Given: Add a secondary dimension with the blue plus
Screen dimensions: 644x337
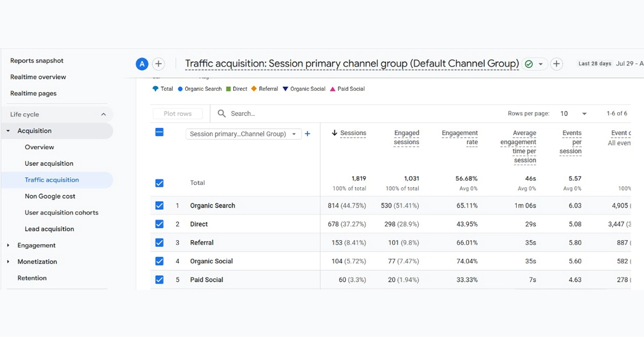Looking at the screenshot, I should (308, 134).
